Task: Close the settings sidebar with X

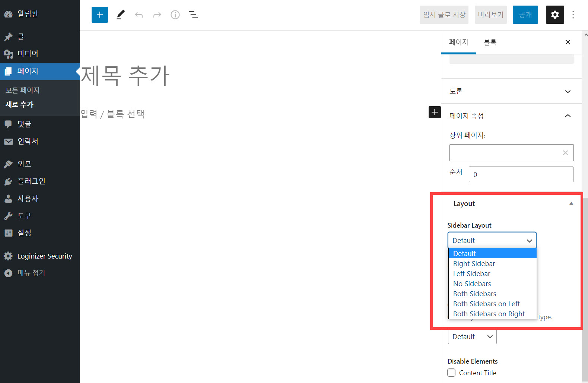Action: (x=568, y=42)
